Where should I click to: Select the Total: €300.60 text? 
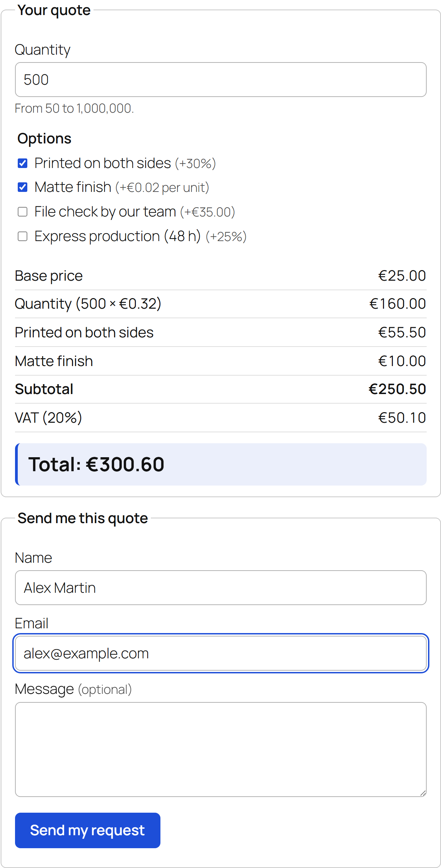click(x=96, y=464)
